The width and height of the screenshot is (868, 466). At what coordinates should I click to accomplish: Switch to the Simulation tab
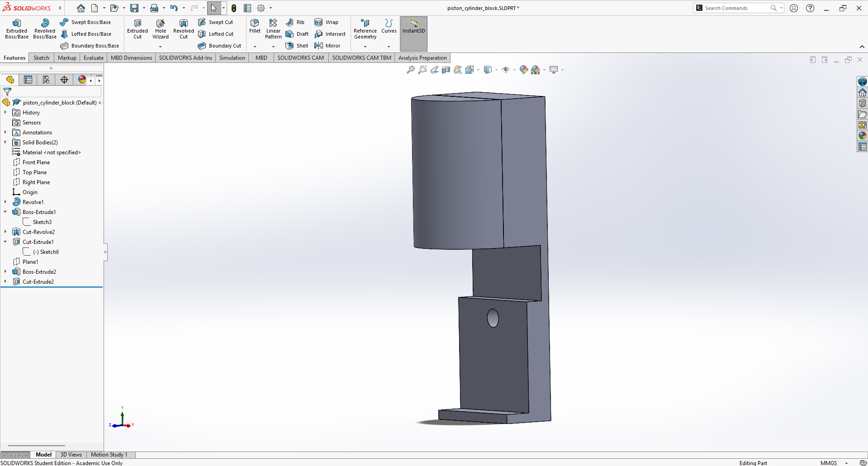pyautogui.click(x=232, y=58)
